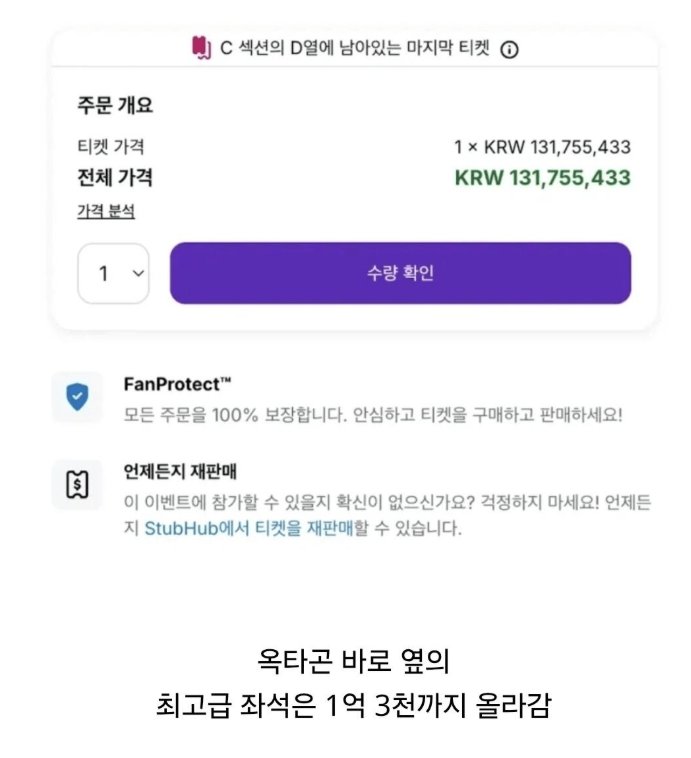Click the resale reassurance description text
The width and height of the screenshot is (691, 758).
[387, 515]
